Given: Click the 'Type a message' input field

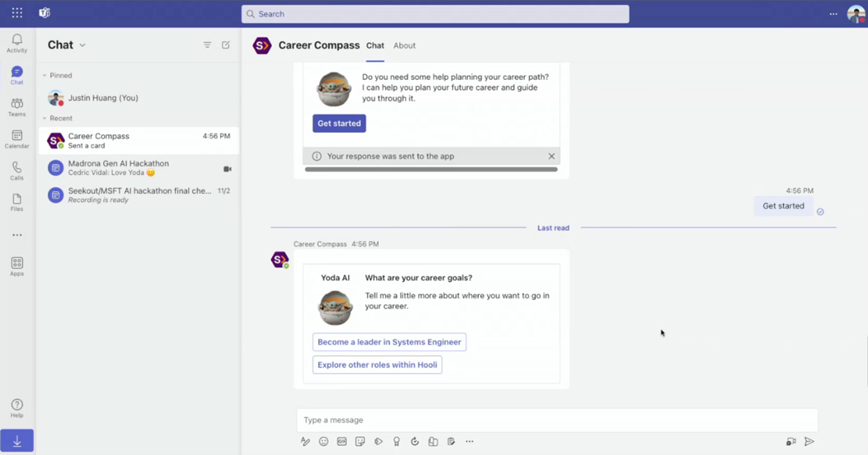Looking at the screenshot, I should 556,420.
